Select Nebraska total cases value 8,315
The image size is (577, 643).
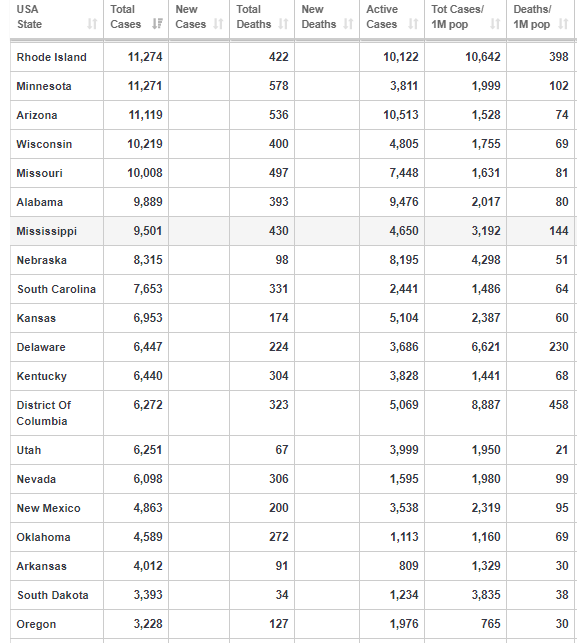pos(148,260)
